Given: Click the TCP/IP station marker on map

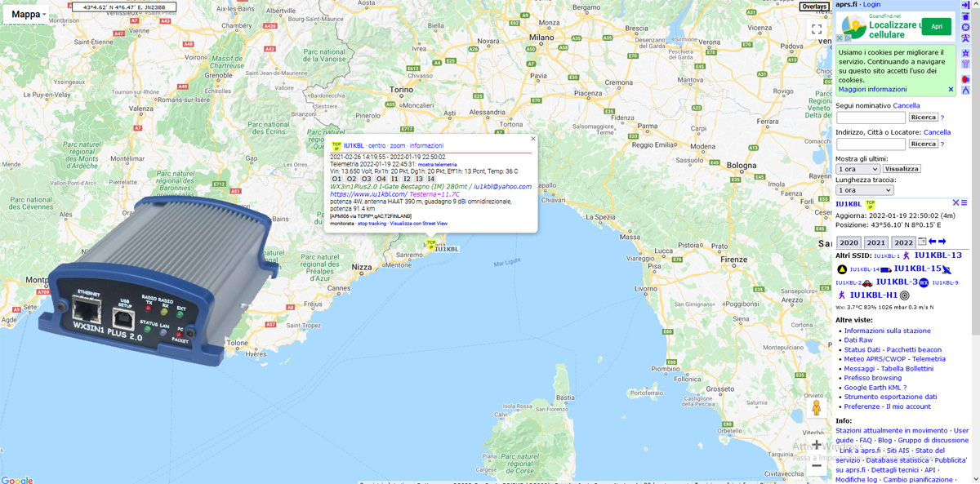Looking at the screenshot, I should click(x=431, y=244).
